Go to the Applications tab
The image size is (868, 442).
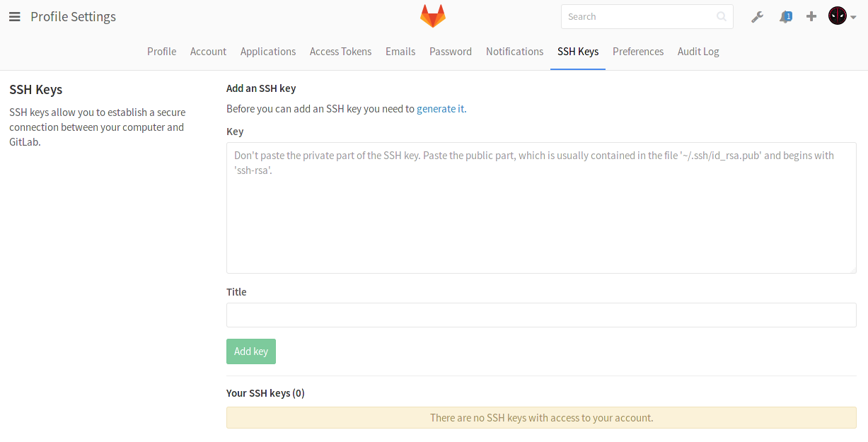[268, 52]
